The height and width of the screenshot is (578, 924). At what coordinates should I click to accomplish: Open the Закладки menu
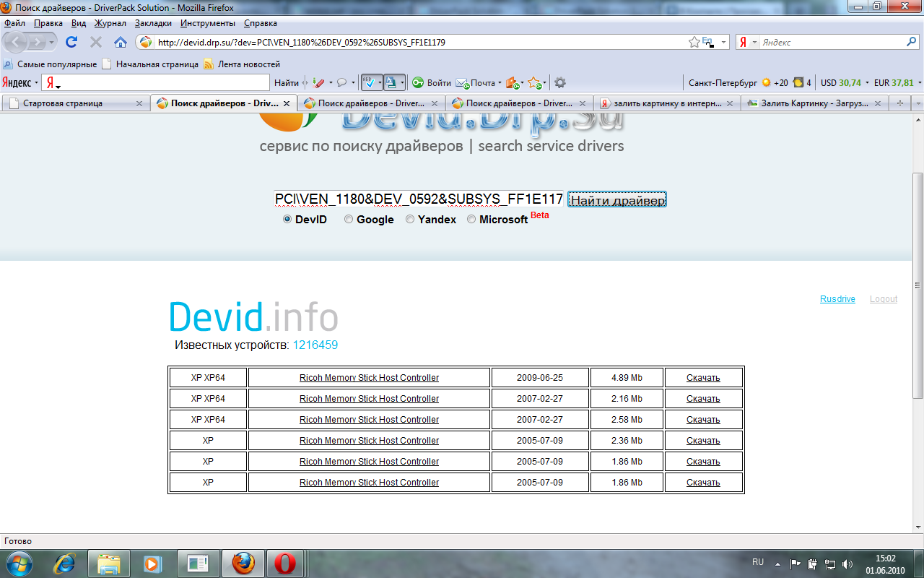tap(153, 23)
